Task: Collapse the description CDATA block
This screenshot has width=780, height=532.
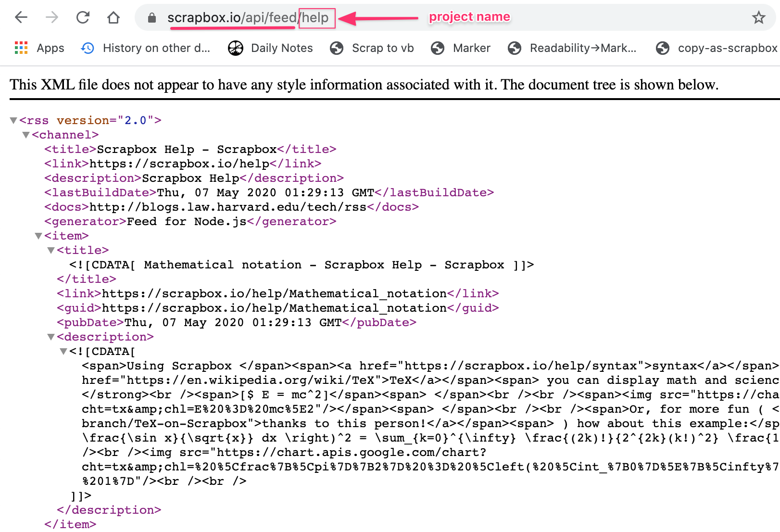Action: (x=63, y=351)
